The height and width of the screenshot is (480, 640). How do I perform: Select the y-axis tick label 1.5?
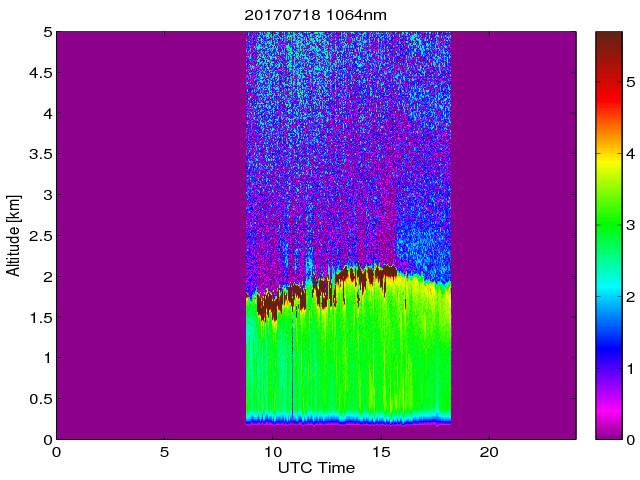39,317
